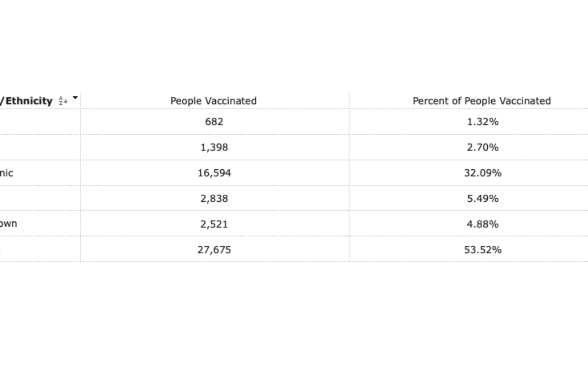588x368 pixels.
Task: Click the A-Z sort icon next to Ethnicity
Action: point(62,100)
